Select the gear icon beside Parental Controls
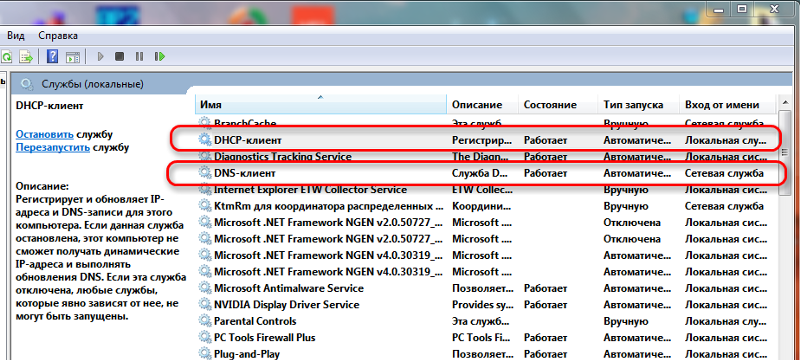The image size is (800, 360). (205, 321)
